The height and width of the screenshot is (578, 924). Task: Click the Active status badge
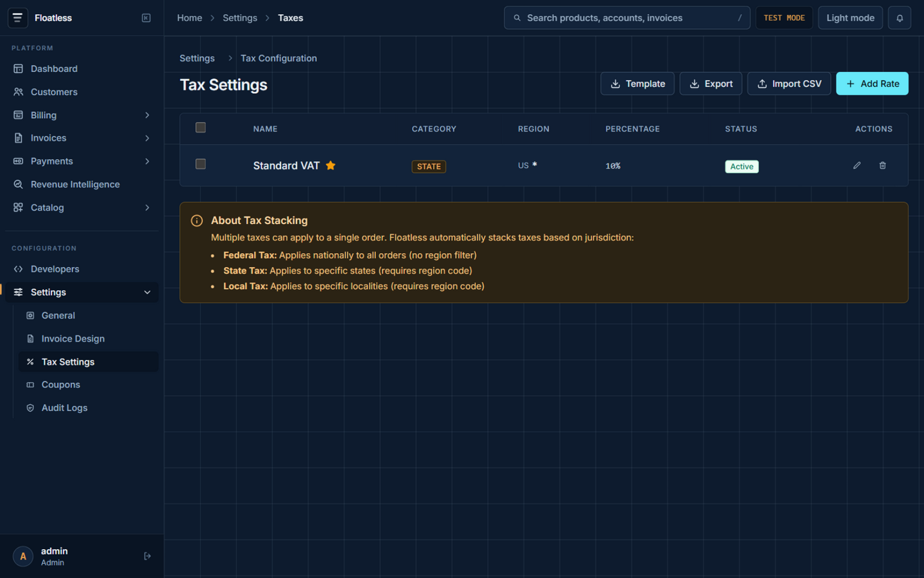pos(742,166)
